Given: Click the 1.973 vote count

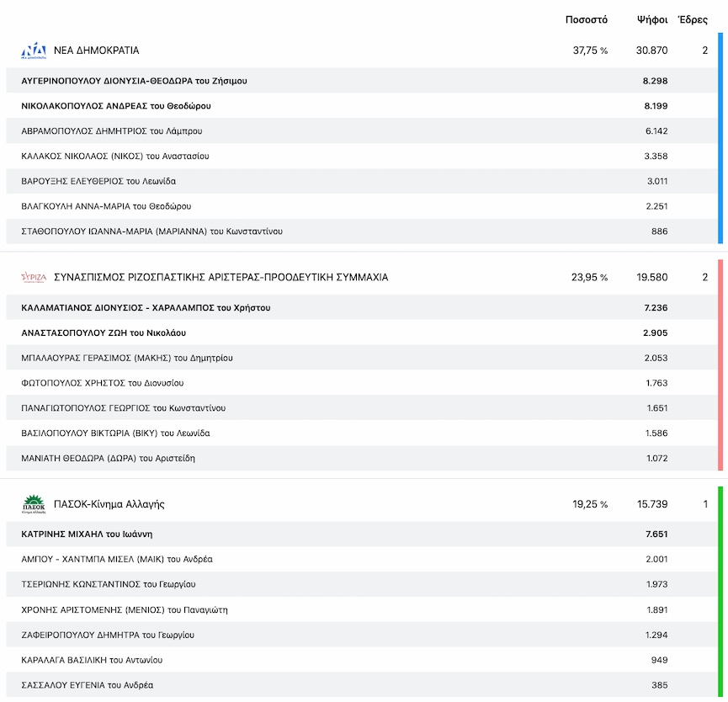Looking at the screenshot, I should tap(657, 584).
